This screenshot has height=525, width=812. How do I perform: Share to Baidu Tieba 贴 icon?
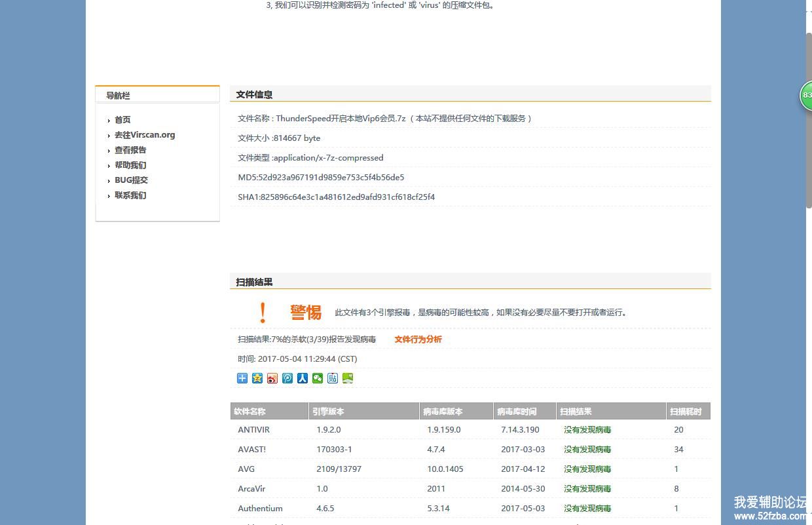[333, 378]
